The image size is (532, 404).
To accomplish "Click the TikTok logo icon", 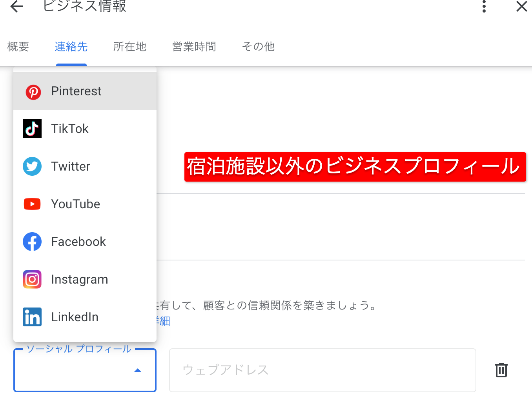I will [x=32, y=129].
